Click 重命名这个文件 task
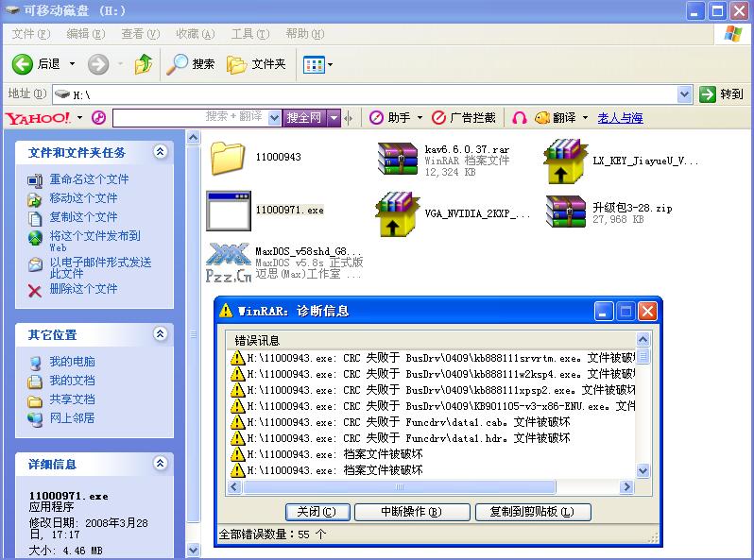The height and width of the screenshot is (560, 754). (x=89, y=179)
